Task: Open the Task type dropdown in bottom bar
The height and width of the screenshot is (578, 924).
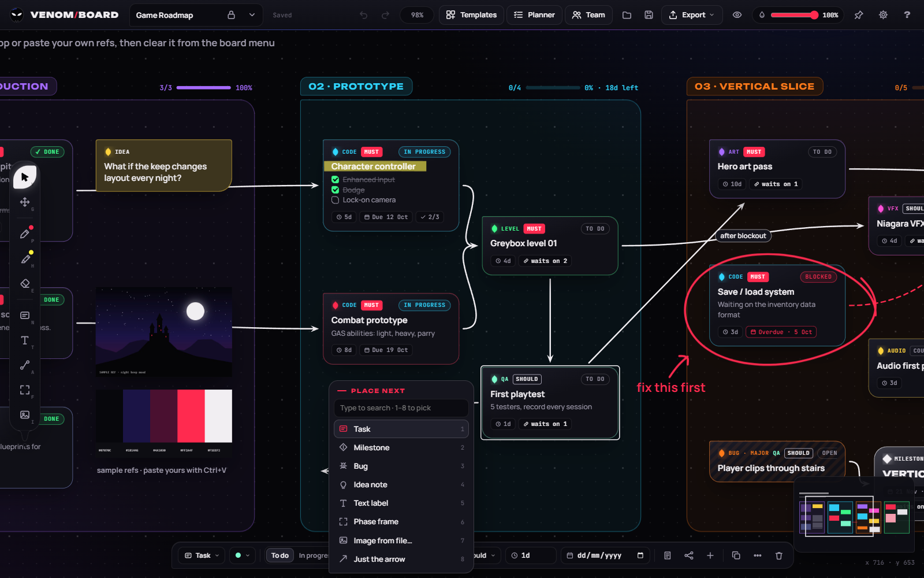Action: tap(202, 555)
